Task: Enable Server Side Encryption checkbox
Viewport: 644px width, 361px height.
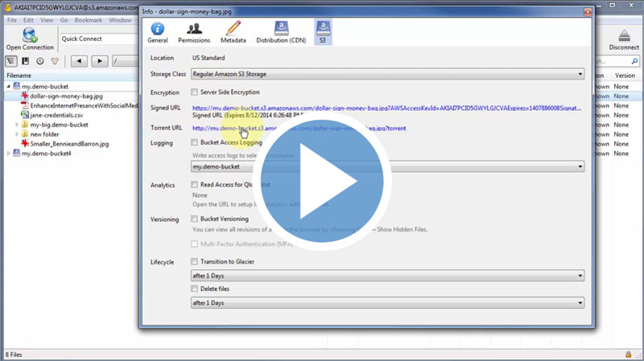Action: click(x=194, y=92)
